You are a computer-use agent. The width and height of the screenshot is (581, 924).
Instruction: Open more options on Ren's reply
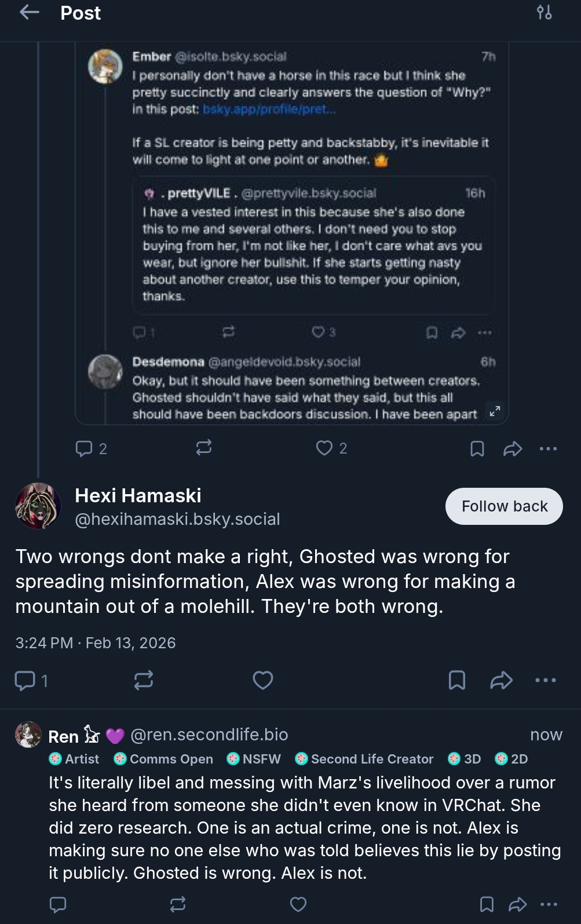[x=549, y=904]
